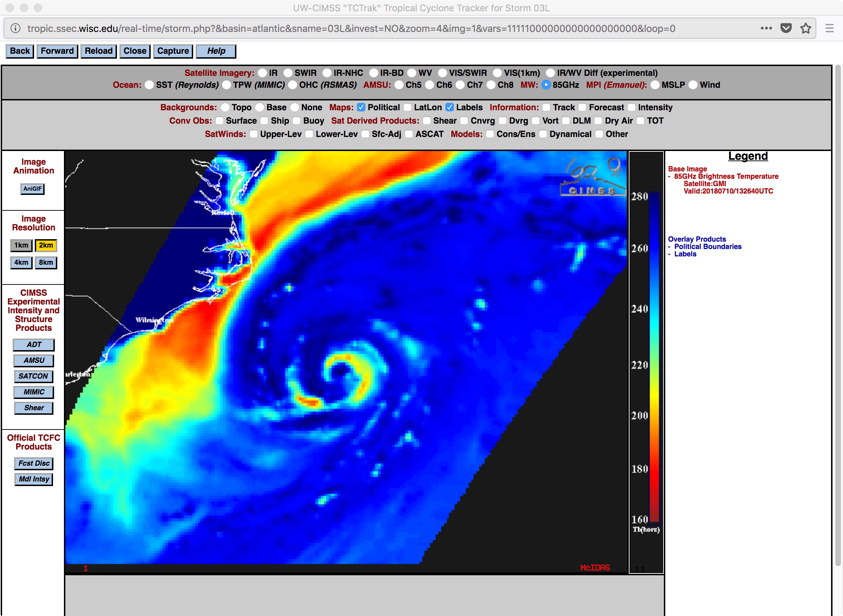Select AMSU Ch5 radio button
The width and height of the screenshot is (843, 616).
[x=399, y=85]
